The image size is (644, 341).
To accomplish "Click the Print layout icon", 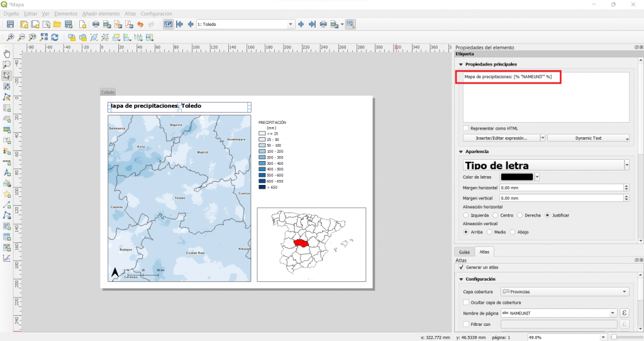I will (96, 25).
